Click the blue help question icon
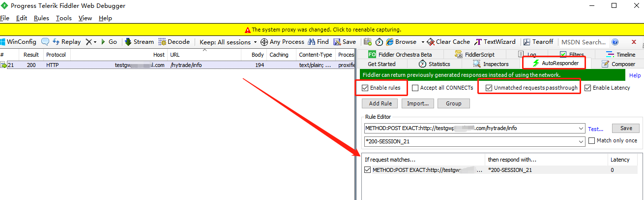This screenshot has height=200, width=644. click(615, 42)
